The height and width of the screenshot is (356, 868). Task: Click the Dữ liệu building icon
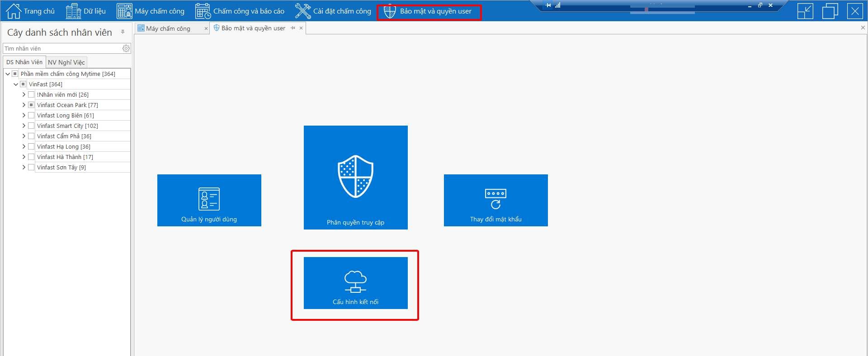coord(73,11)
